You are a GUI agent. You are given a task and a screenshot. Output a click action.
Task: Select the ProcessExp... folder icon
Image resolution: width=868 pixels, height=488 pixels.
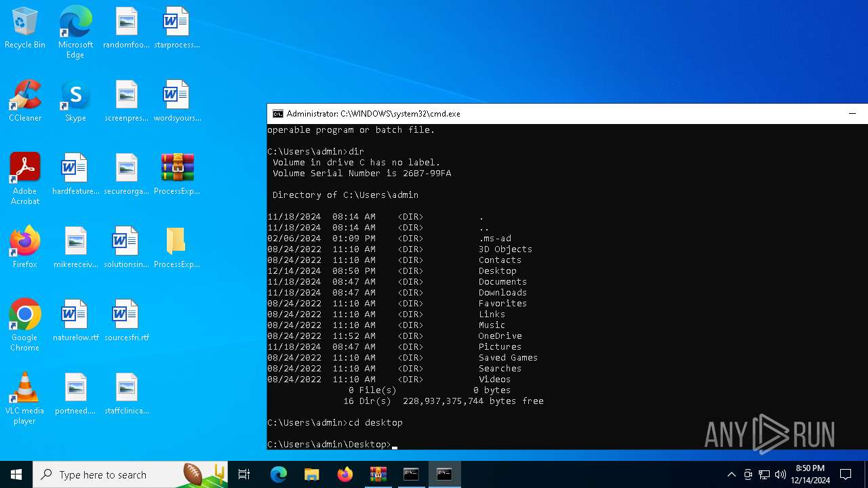coord(176,248)
